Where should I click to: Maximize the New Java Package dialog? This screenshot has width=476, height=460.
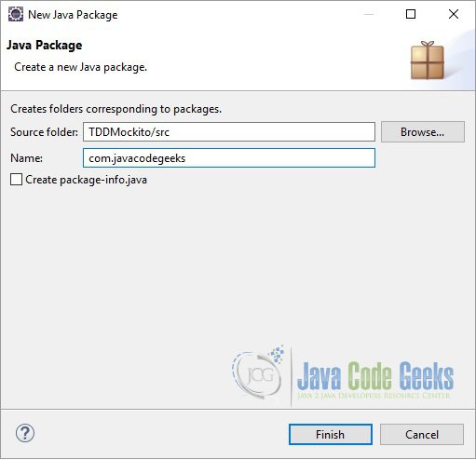click(411, 14)
